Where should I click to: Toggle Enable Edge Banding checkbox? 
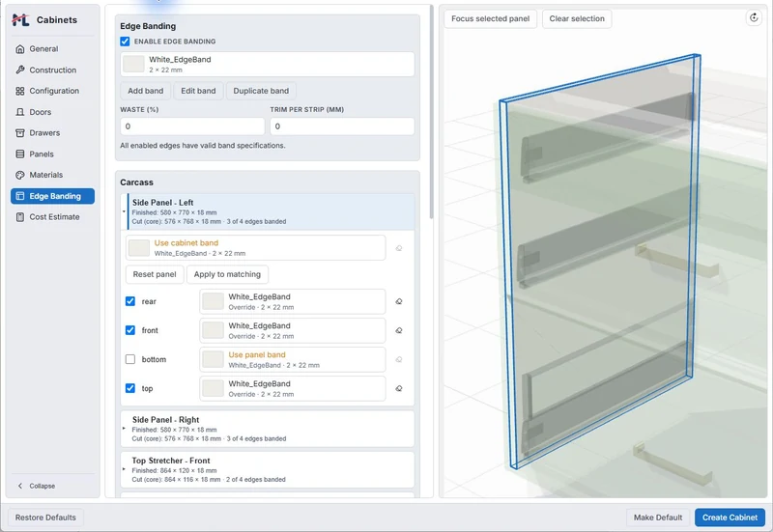pos(125,42)
